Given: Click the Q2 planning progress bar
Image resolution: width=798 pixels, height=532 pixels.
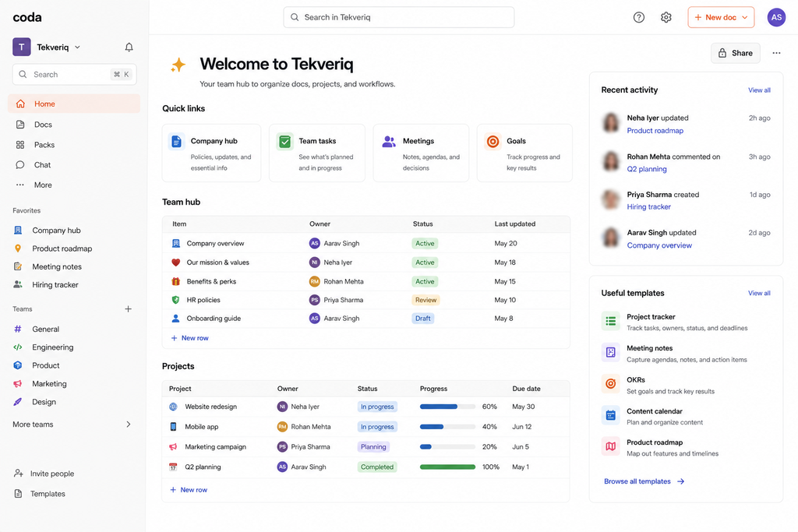Looking at the screenshot, I should click(447, 467).
